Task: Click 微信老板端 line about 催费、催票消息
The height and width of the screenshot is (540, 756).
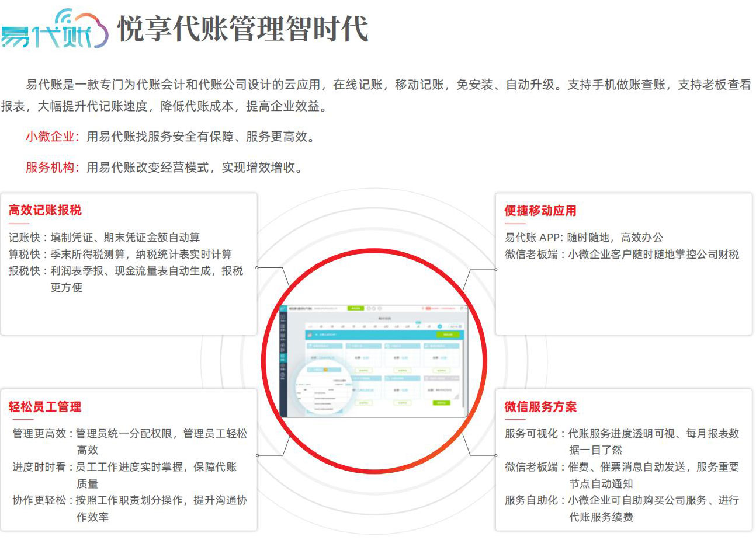Action: point(622,475)
